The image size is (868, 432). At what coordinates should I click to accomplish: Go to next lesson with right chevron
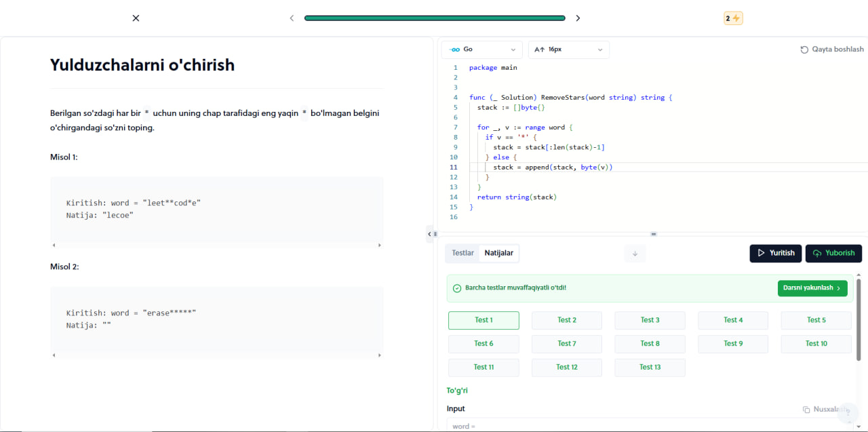click(x=578, y=18)
